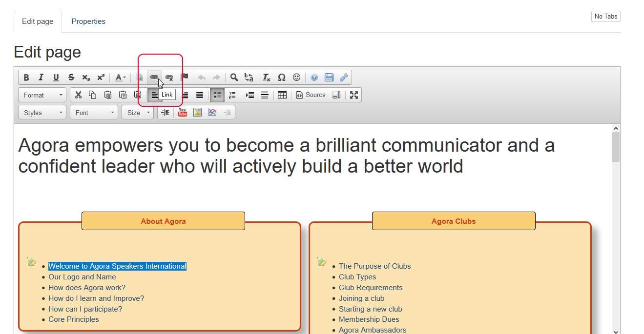Open the smiley picker

point(296,78)
